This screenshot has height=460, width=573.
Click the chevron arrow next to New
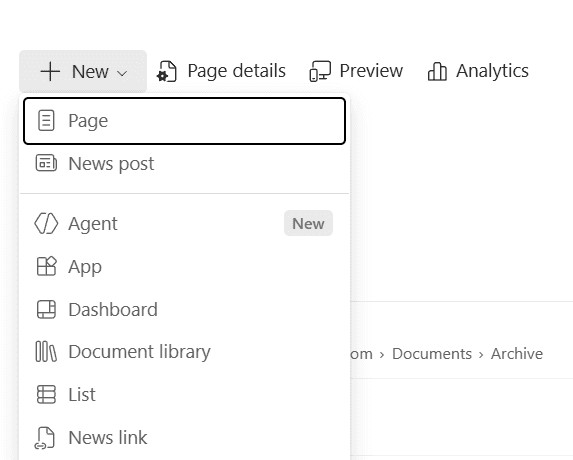(122, 73)
